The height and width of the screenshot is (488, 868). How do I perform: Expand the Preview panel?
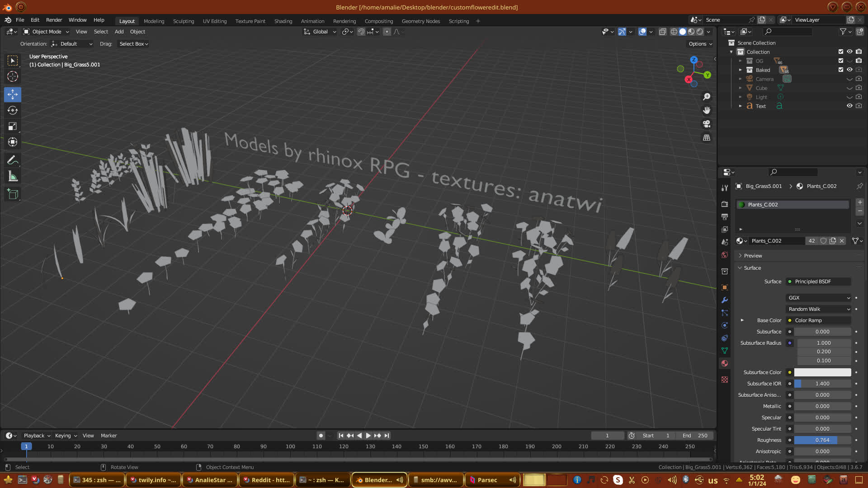(x=753, y=256)
